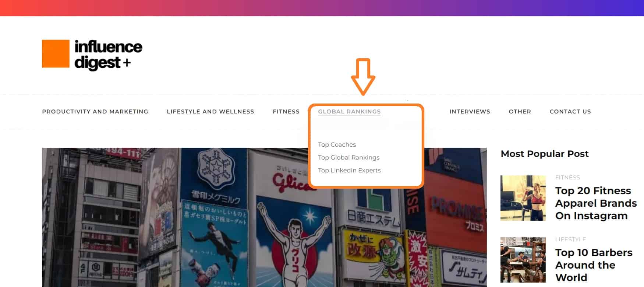The image size is (644, 287).
Task: Open the Influence Digest+ wordmark home link
Action: pyautogui.click(x=108, y=55)
